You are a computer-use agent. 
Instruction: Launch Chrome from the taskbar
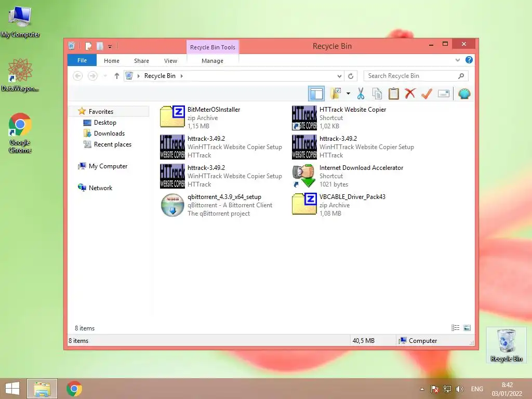click(74, 389)
